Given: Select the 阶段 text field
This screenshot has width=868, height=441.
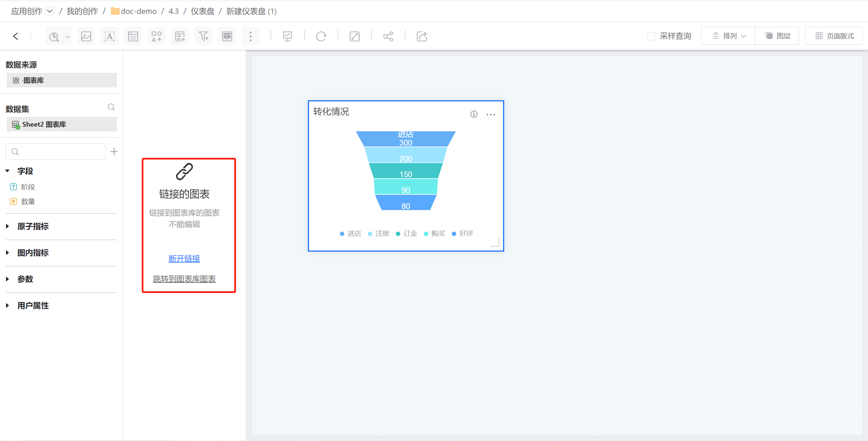Looking at the screenshot, I should pyautogui.click(x=28, y=187).
